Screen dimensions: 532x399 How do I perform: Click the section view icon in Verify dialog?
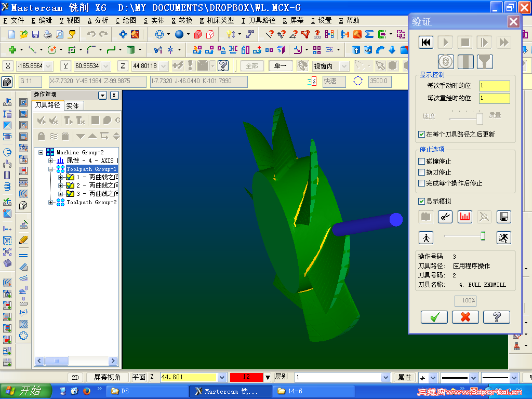click(x=465, y=62)
